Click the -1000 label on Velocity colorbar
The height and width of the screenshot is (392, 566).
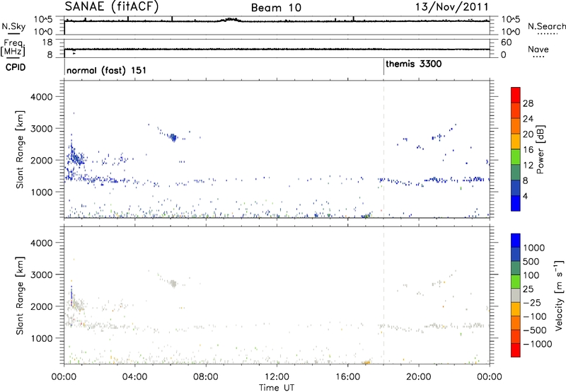click(x=538, y=344)
